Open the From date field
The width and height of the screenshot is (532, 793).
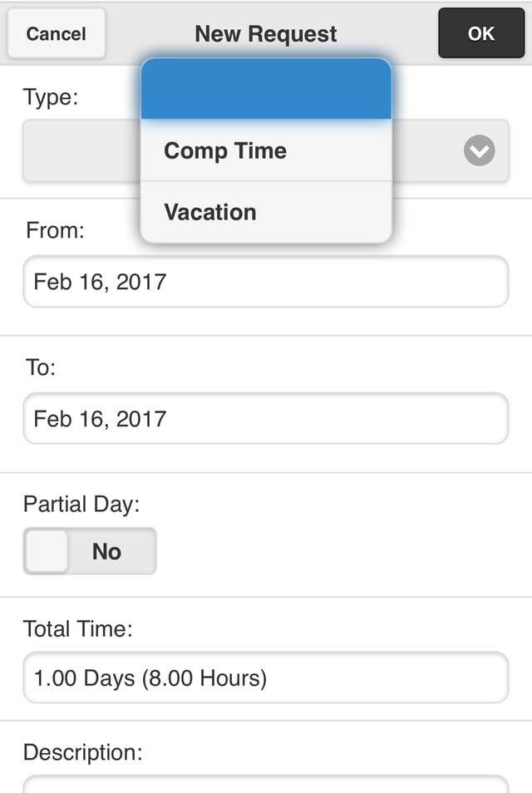click(265, 282)
